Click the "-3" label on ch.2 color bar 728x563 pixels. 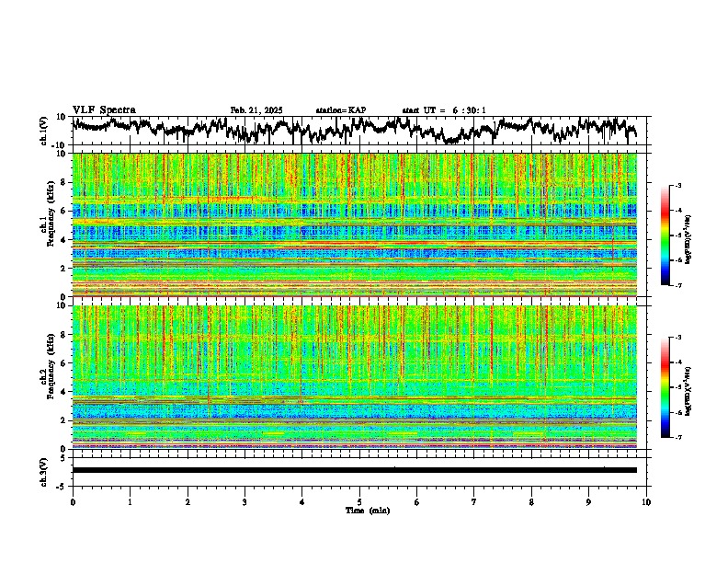(678, 338)
